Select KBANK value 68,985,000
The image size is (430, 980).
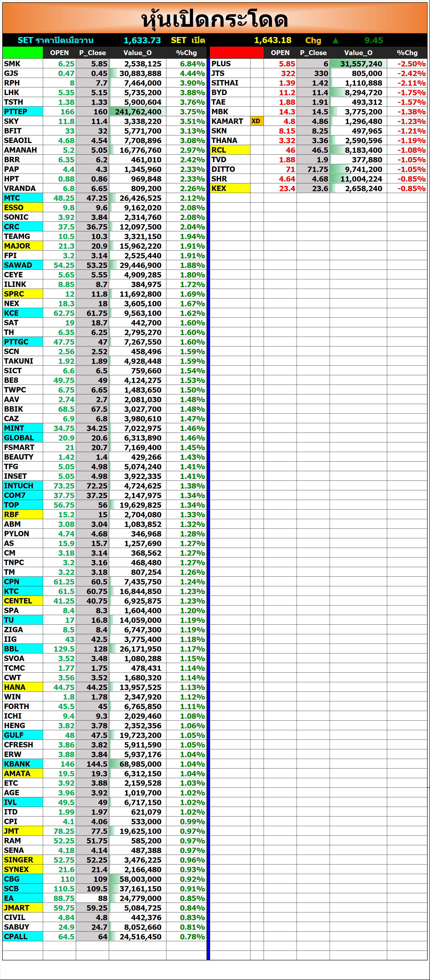pos(137,764)
